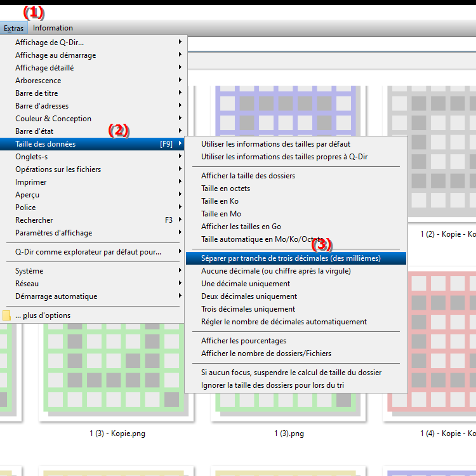This screenshot has width=476, height=476.
Task: Open Barre de titre submenu
Action: (92, 93)
